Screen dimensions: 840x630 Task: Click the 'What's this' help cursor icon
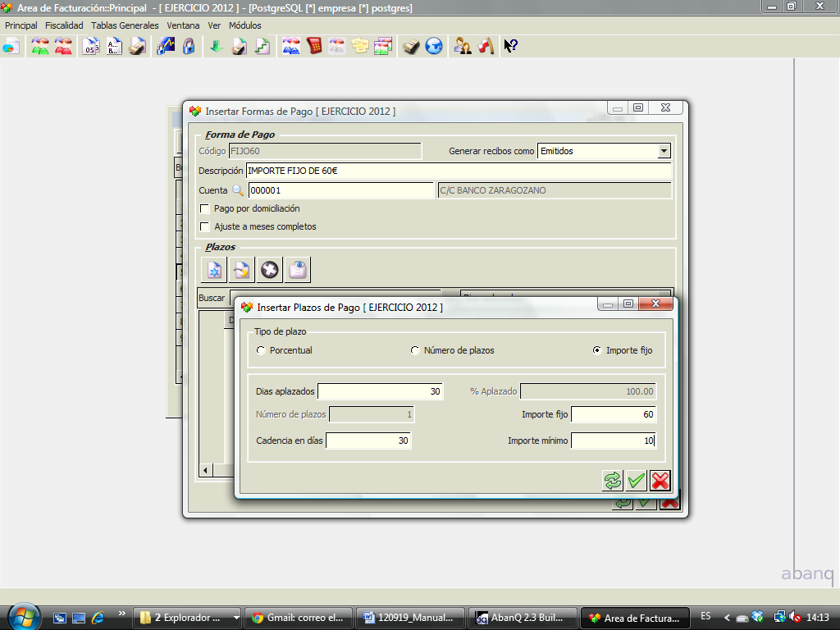point(510,47)
